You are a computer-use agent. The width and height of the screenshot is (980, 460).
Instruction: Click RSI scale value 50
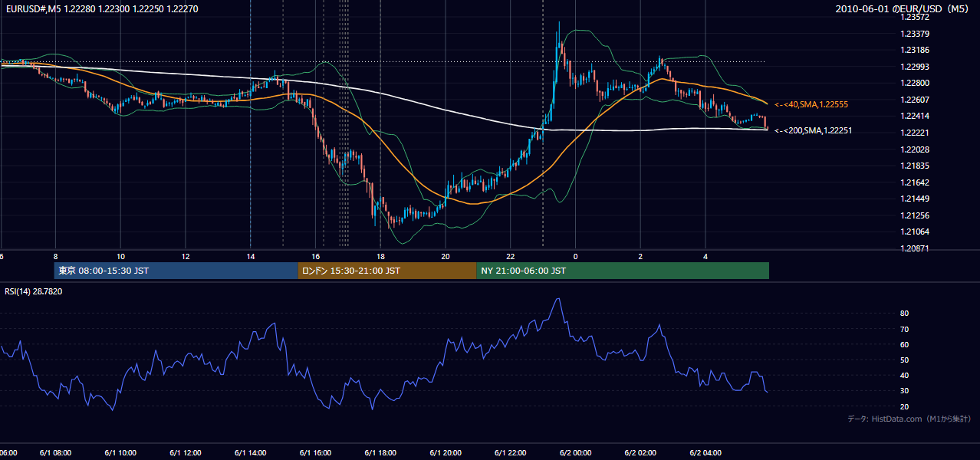pos(904,360)
